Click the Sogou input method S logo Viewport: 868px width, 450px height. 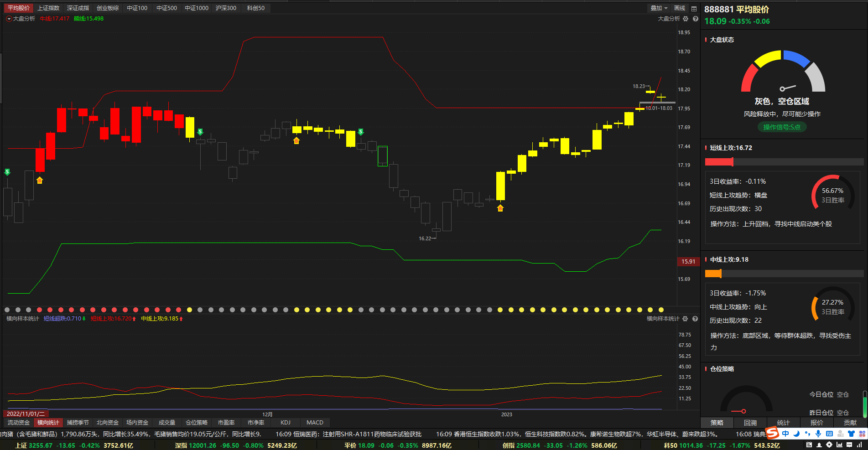772,433
